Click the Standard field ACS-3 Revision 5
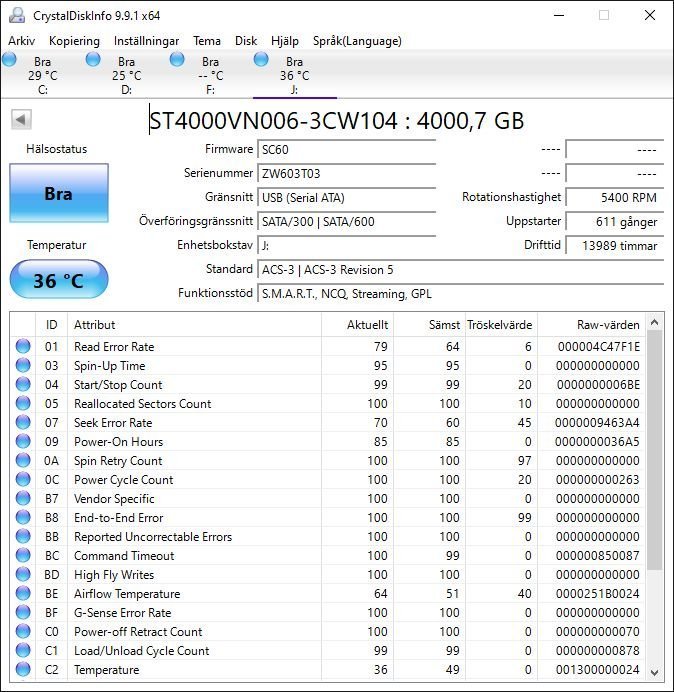The height and width of the screenshot is (692, 674). pyautogui.click(x=460, y=270)
